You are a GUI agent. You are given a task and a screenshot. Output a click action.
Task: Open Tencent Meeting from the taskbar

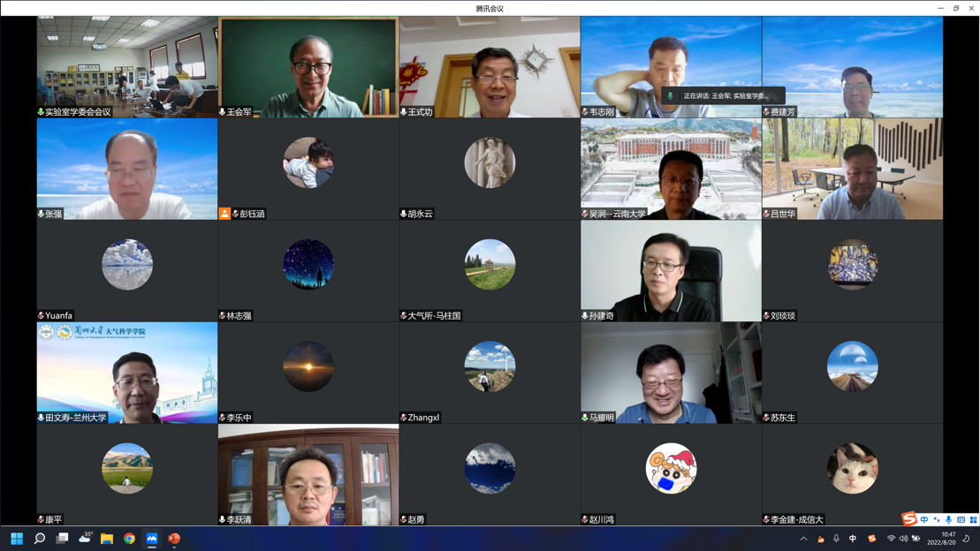tap(152, 539)
